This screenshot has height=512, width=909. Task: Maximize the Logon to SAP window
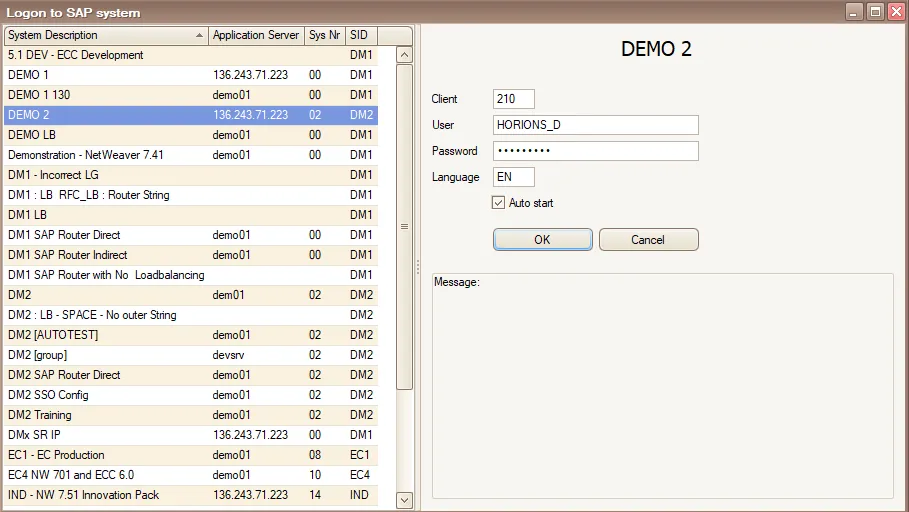[x=875, y=12]
